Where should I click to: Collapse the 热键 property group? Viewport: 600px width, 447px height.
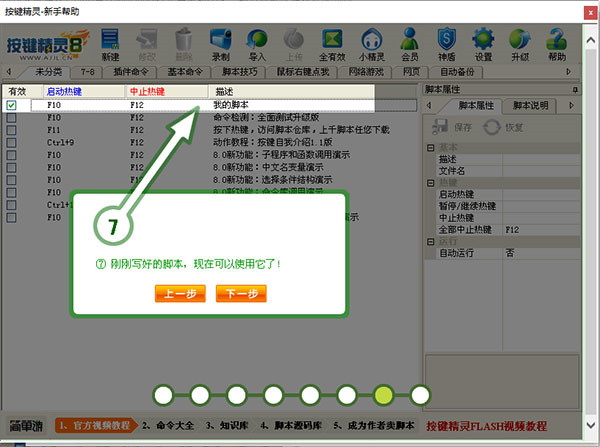click(x=430, y=183)
